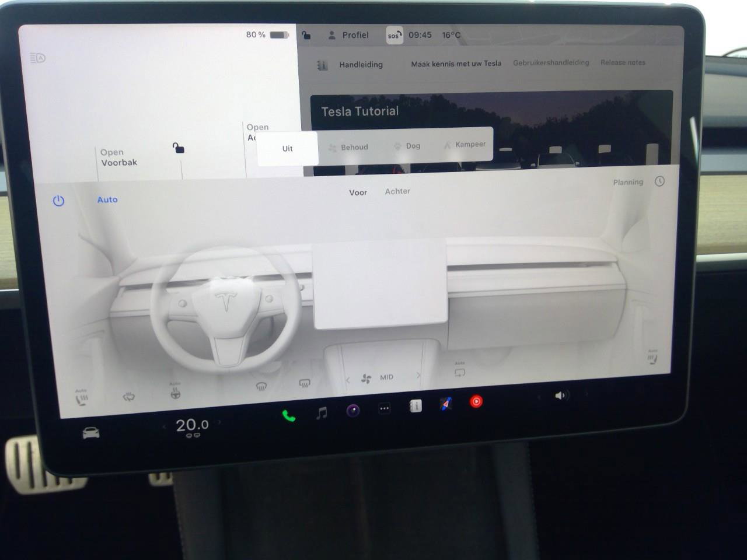Turn off climate with power icon
Screen dimensions: 747x560
click(x=58, y=201)
